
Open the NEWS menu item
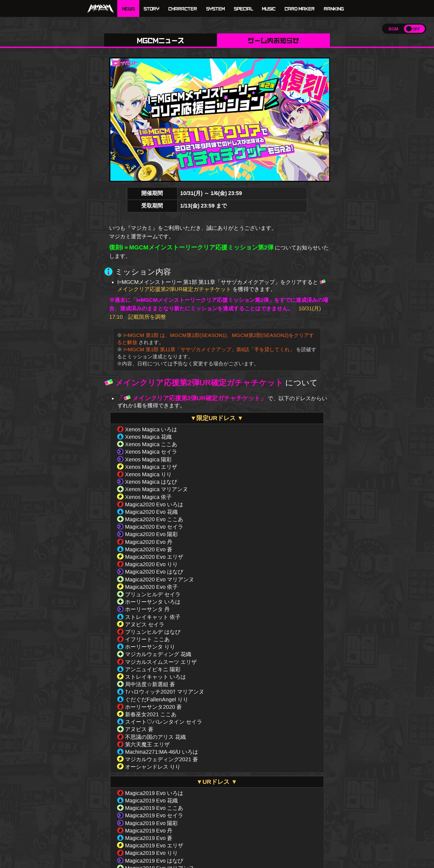click(128, 8)
